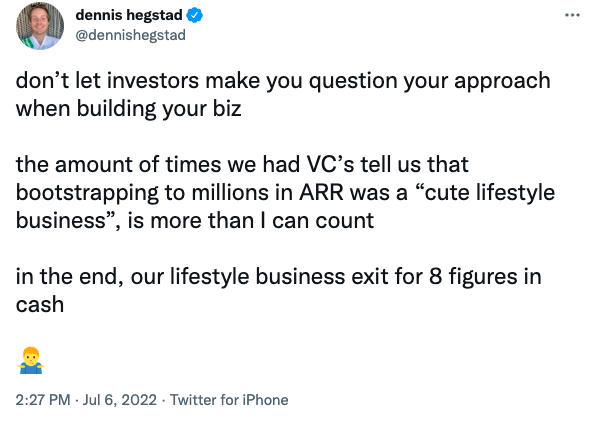Click the shrugging person emoji
This screenshot has height=423, width=598.
click(x=31, y=360)
